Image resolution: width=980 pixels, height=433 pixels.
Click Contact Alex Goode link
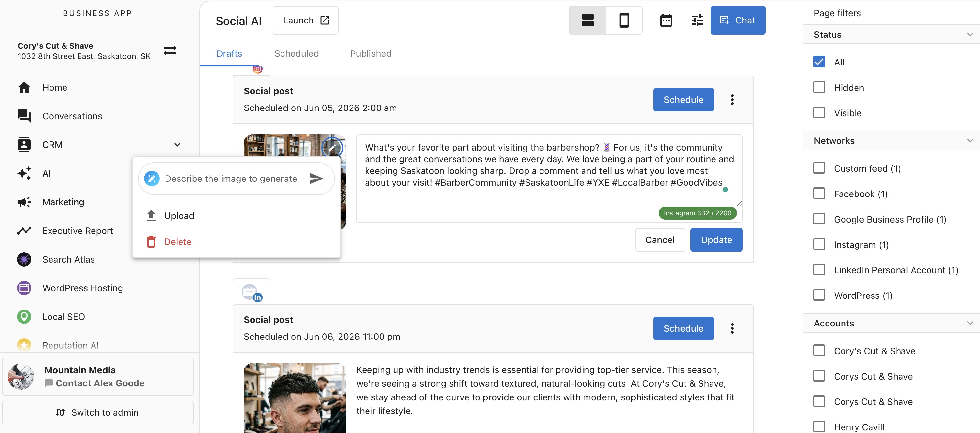(x=100, y=383)
